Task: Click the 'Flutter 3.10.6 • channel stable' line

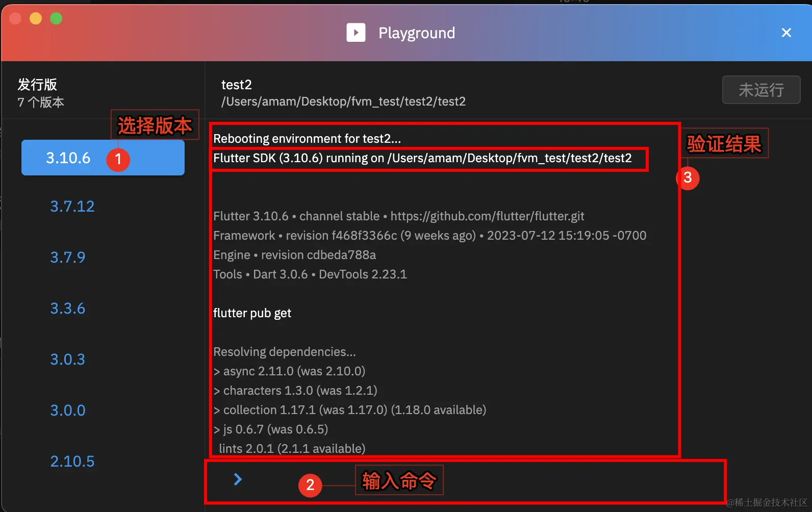Action: (x=399, y=216)
